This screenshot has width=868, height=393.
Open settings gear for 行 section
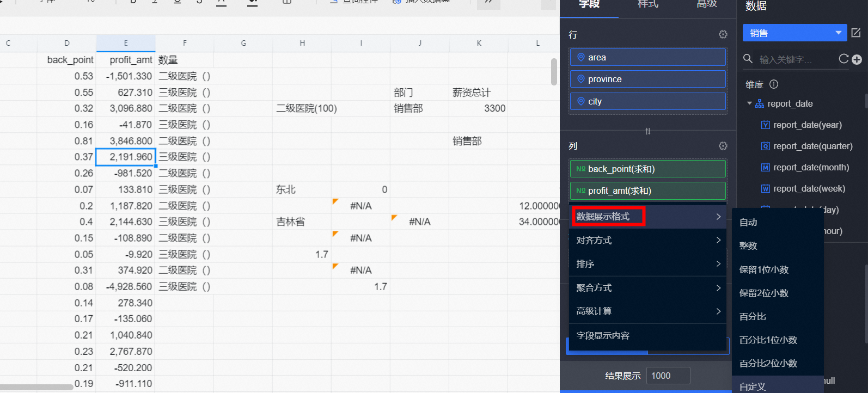pos(723,34)
